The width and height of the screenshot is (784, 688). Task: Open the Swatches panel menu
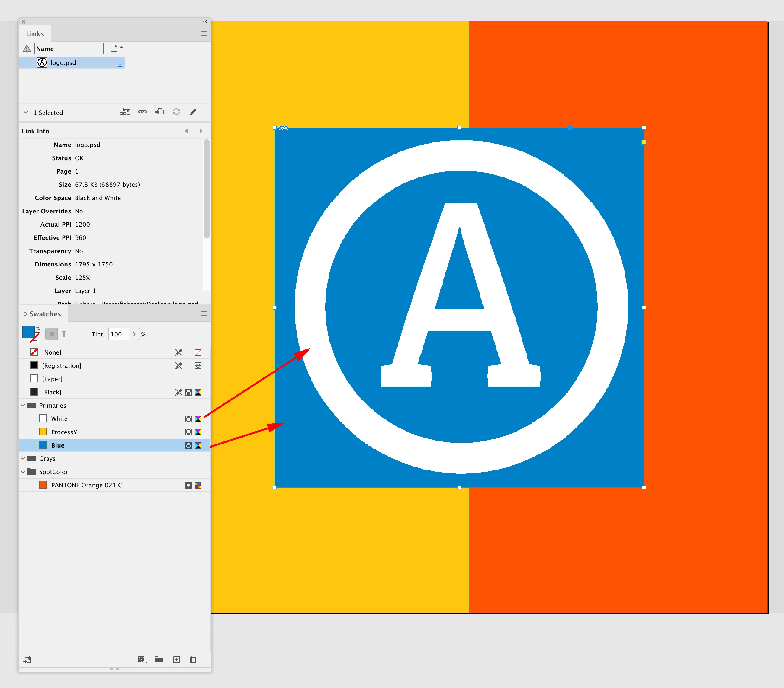pos(204,314)
